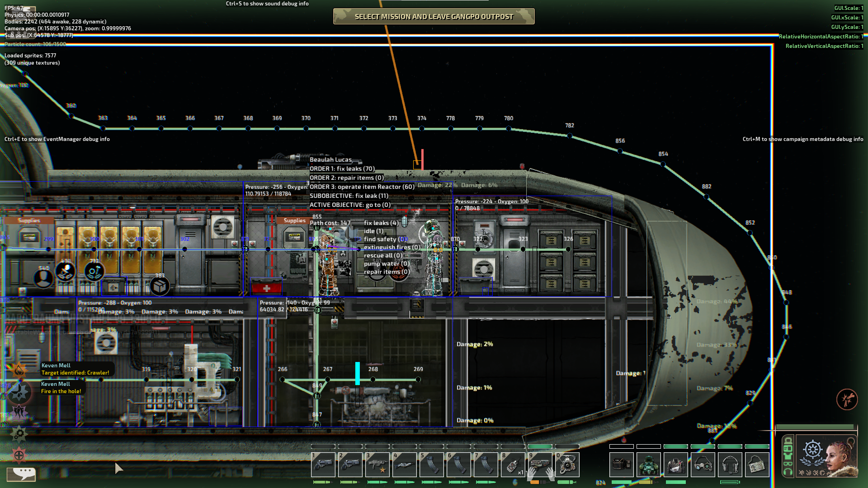This screenshot has width=868, height=488.
Task: Click the 'Fire in the hole!' chat message
Action: pyautogui.click(x=61, y=391)
